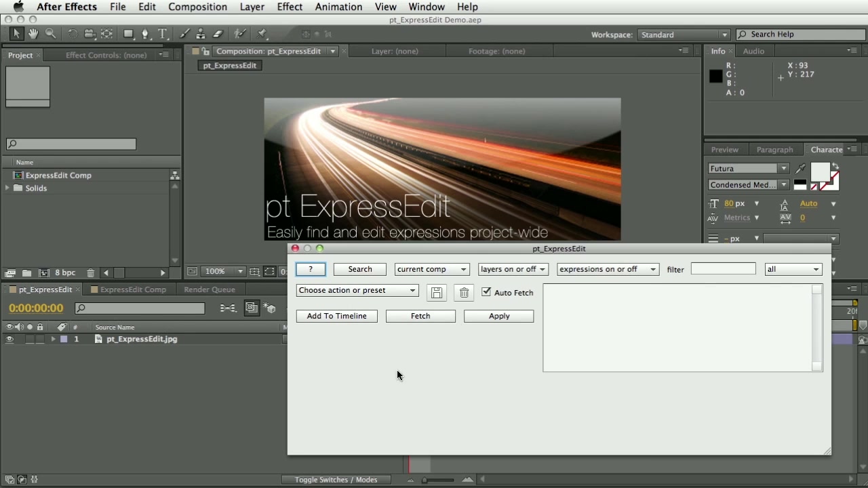
Task: Select the Pen tool
Action: coord(145,34)
